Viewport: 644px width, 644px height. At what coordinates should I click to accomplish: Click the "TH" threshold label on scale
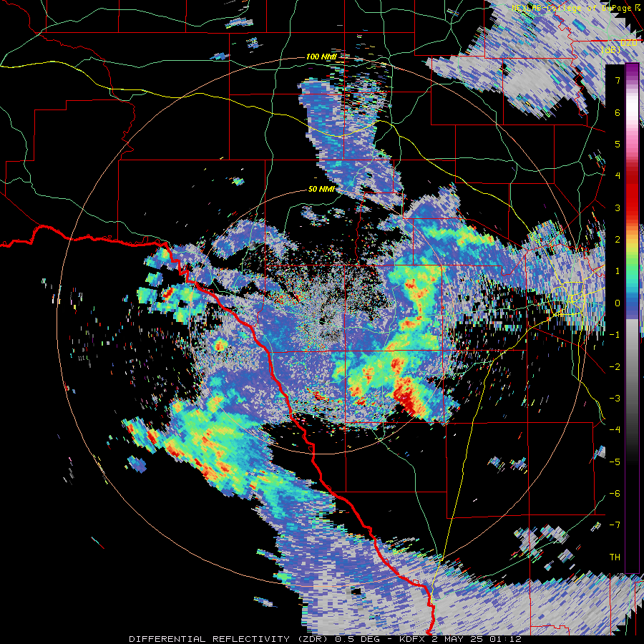pos(615,557)
